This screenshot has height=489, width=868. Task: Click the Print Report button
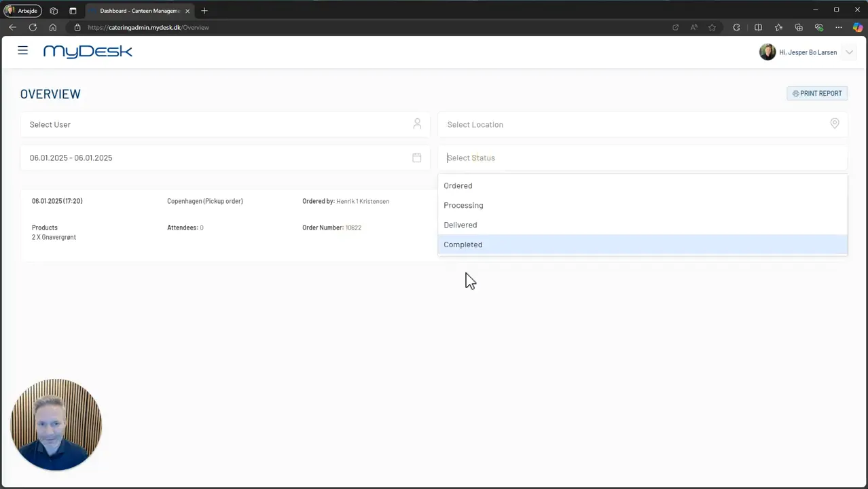click(817, 93)
